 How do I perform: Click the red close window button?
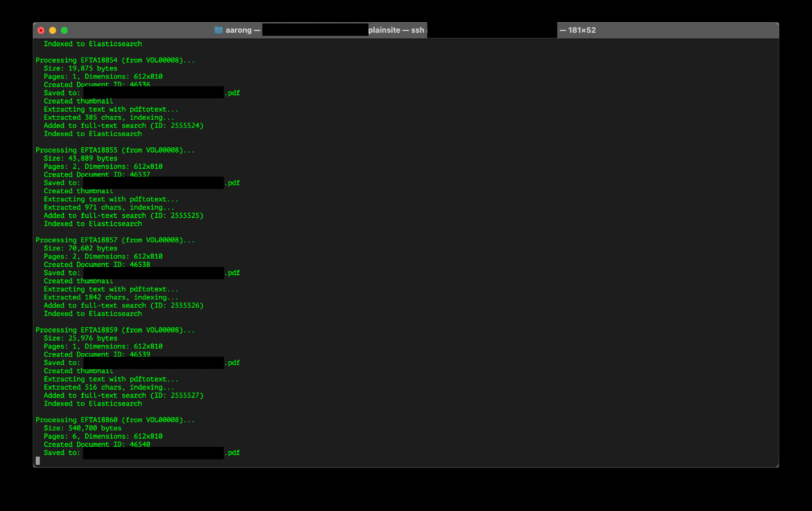pos(41,30)
